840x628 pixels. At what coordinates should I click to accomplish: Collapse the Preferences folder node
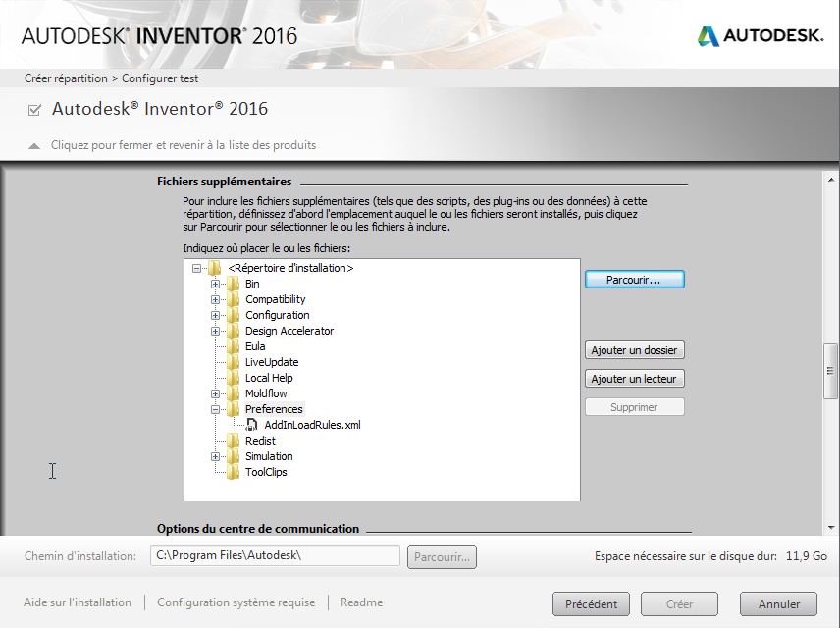click(215, 409)
